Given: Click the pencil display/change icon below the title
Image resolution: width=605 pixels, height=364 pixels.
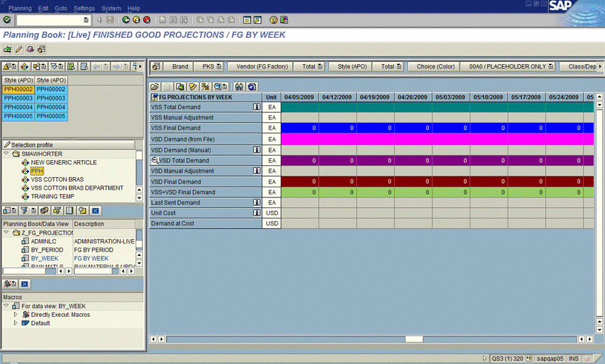Looking at the screenshot, I should tap(18, 49).
